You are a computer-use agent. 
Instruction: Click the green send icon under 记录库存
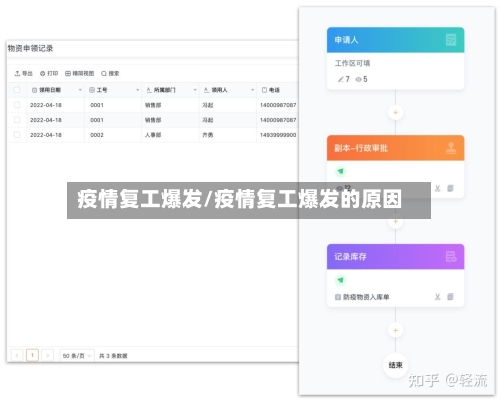pyautogui.click(x=340, y=280)
